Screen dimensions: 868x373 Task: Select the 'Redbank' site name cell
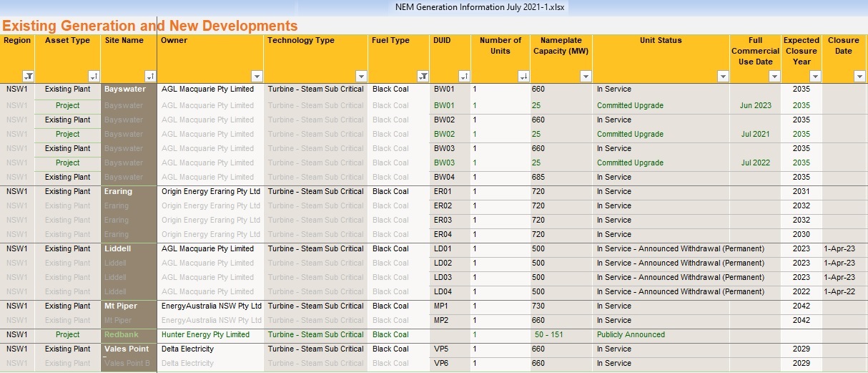pyautogui.click(x=129, y=334)
